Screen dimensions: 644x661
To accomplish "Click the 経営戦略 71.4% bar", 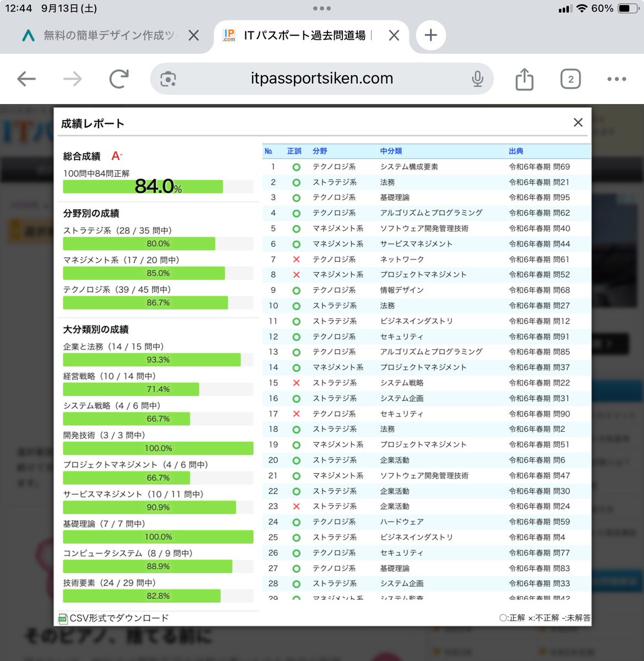I will (x=158, y=389).
